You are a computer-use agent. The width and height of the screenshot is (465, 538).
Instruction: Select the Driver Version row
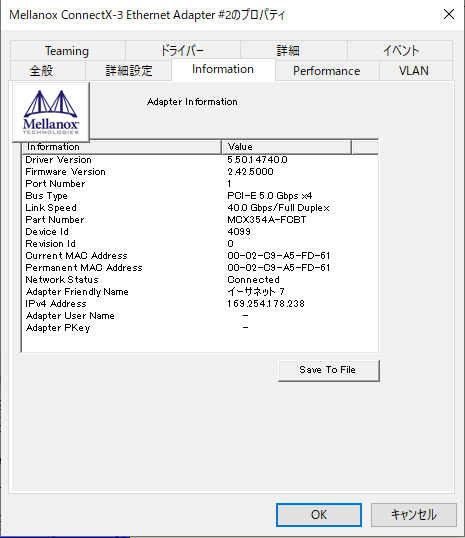200,160
